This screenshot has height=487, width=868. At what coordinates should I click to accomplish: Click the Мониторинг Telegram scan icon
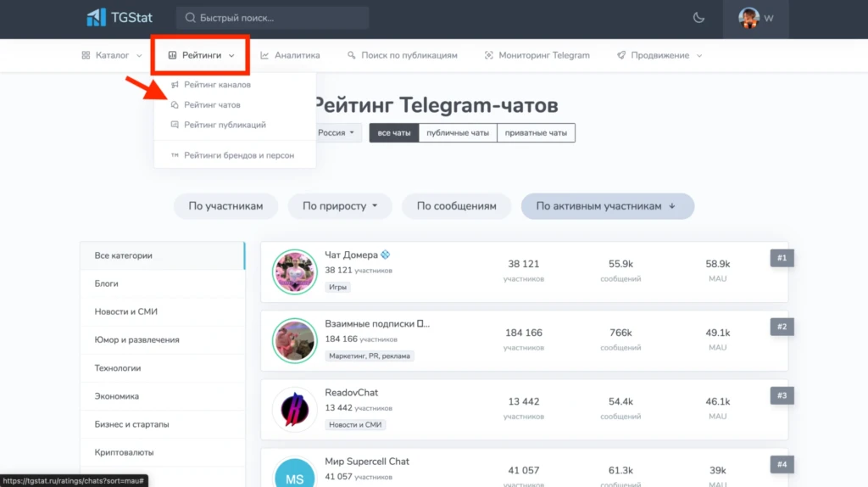[489, 55]
